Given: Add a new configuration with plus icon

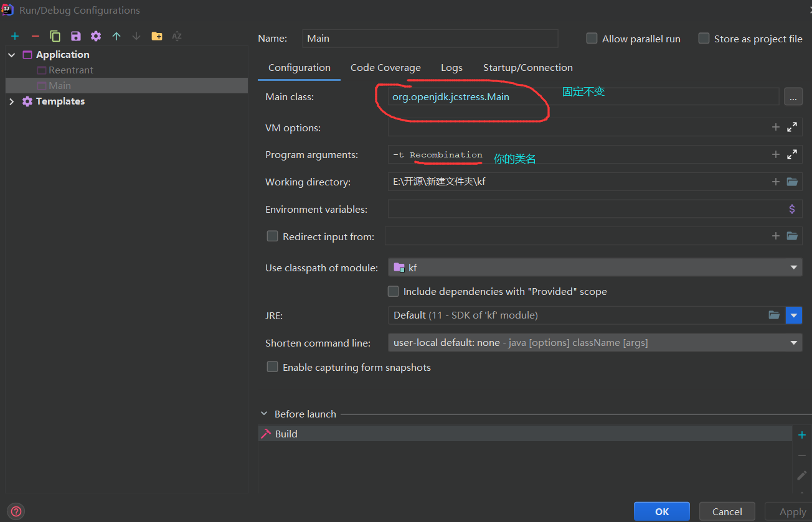Looking at the screenshot, I should pyautogui.click(x=15, y=37).
